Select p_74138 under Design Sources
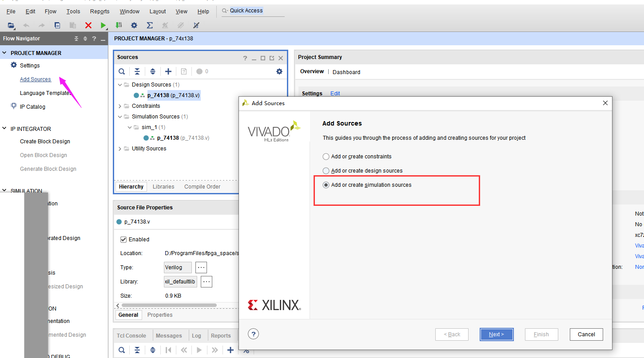 tap(174, 95)
